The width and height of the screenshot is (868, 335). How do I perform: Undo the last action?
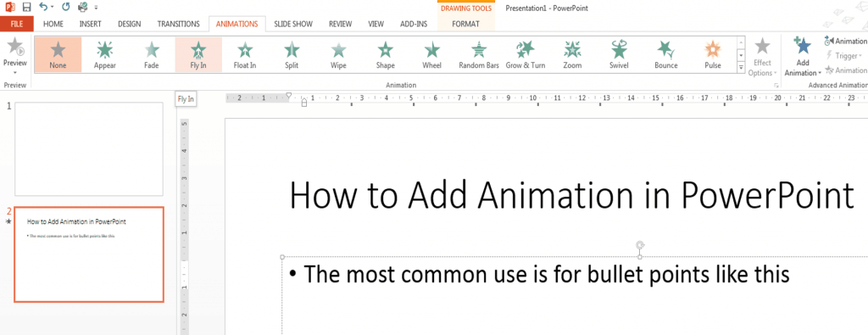pos(43,8)
